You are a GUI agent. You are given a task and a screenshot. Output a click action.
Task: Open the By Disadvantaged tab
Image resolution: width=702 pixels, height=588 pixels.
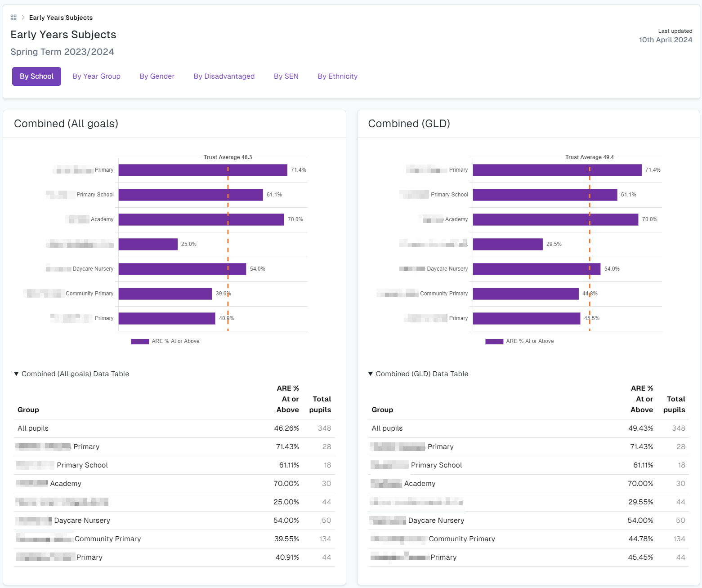(224, 76)
